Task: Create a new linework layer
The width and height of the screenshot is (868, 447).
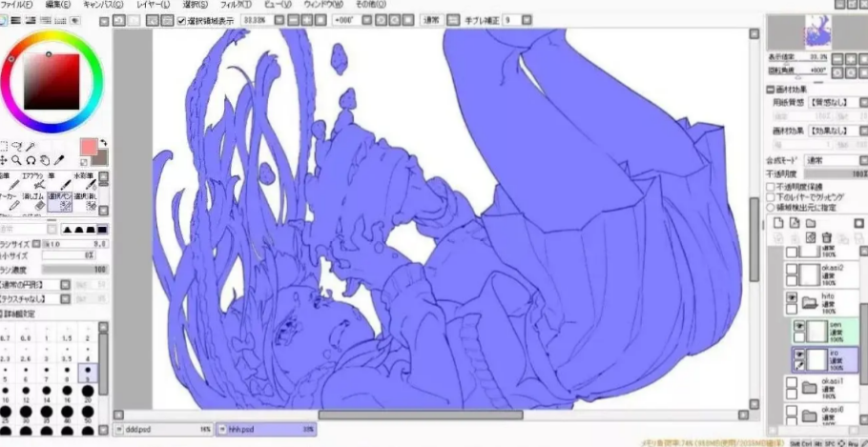Action: coord(795,223)
